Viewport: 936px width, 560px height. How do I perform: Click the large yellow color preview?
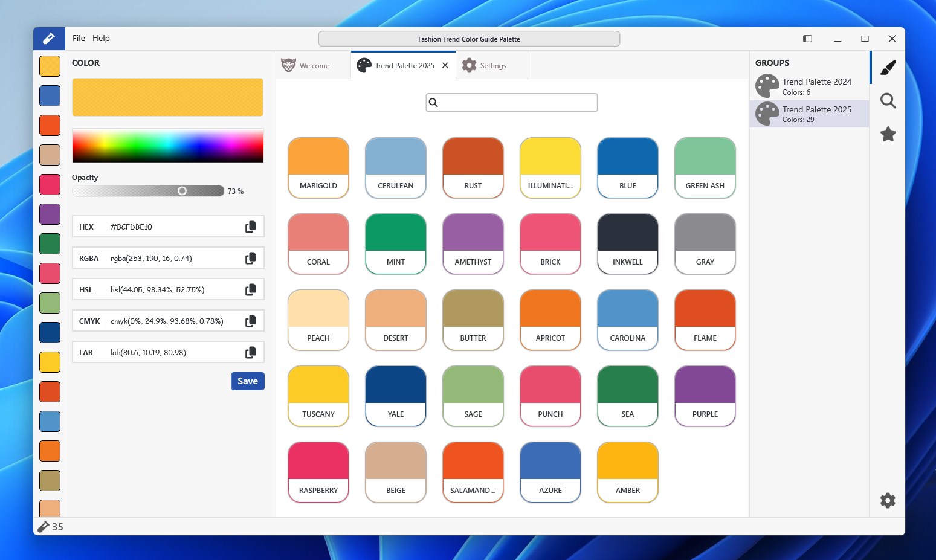click(167, 97)
